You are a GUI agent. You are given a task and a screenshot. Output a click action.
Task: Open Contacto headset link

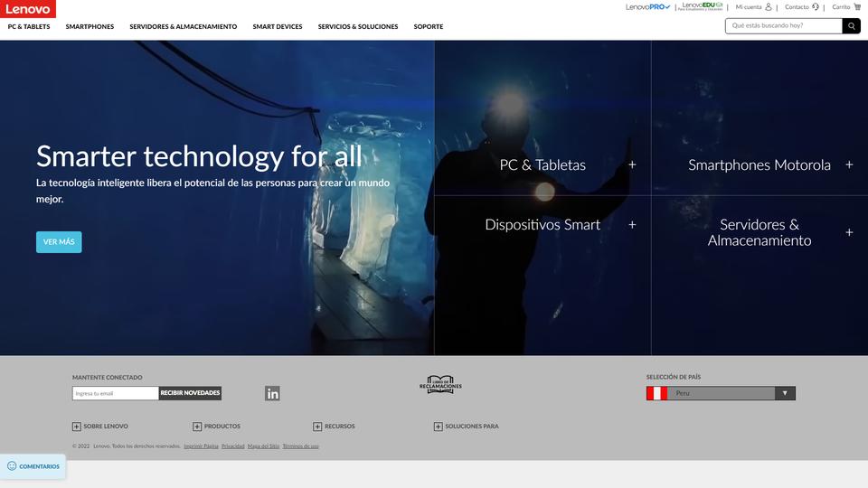click(802, 7)
